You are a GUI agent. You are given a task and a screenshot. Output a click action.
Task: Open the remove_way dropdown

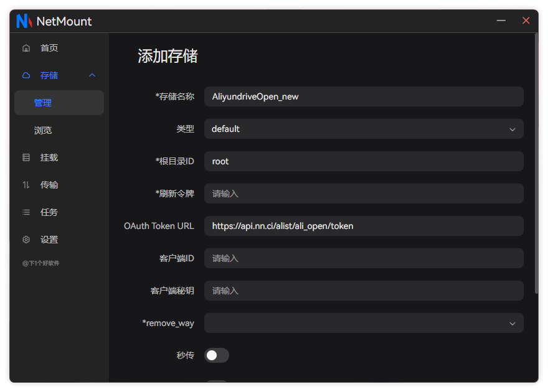(364, 323)
